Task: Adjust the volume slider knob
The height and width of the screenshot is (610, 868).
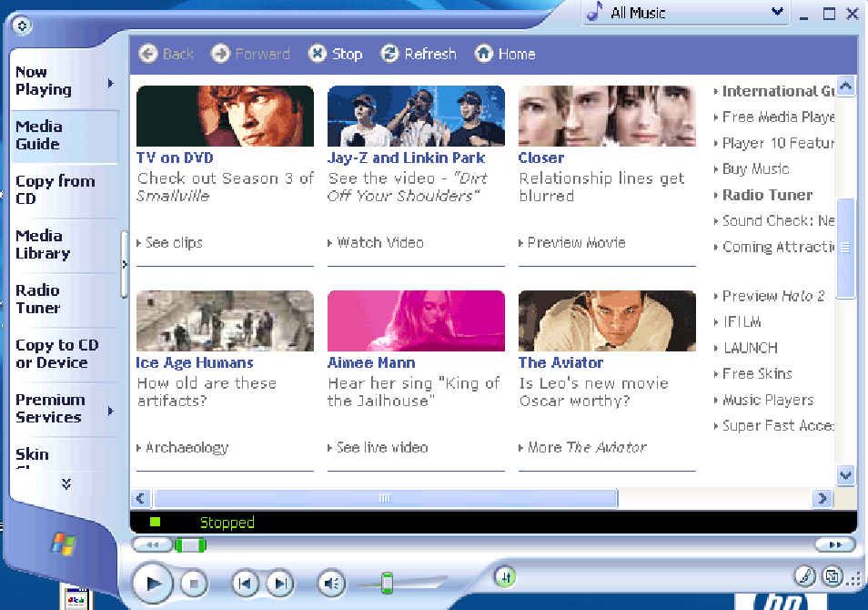Action: pyautogui.click(x=388, y=584)
